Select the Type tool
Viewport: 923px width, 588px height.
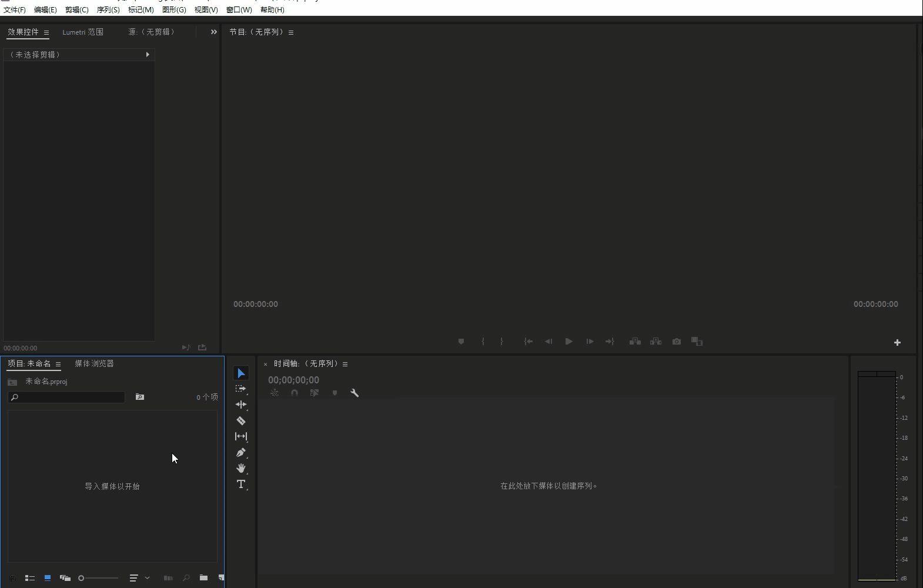coord(241,484)
